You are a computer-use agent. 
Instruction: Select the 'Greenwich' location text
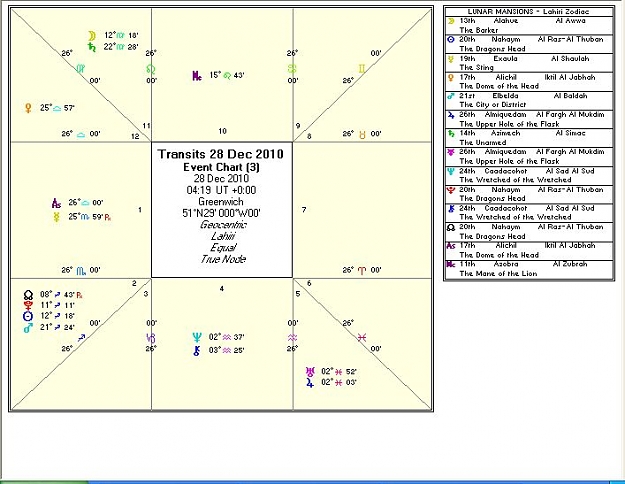[221, 202]
